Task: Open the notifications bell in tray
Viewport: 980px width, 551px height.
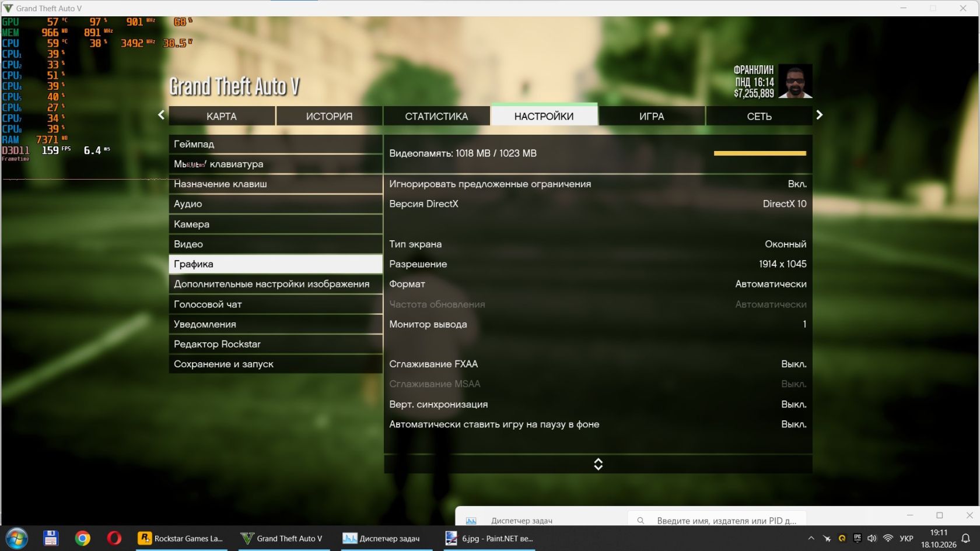Action: (966, 538)
